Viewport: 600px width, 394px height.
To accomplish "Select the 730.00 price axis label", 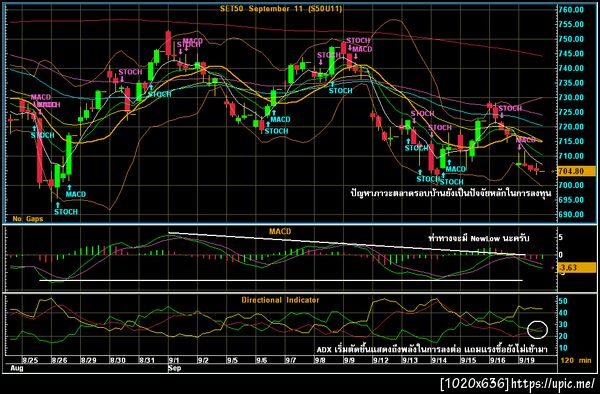I will (x=571, y=98).
